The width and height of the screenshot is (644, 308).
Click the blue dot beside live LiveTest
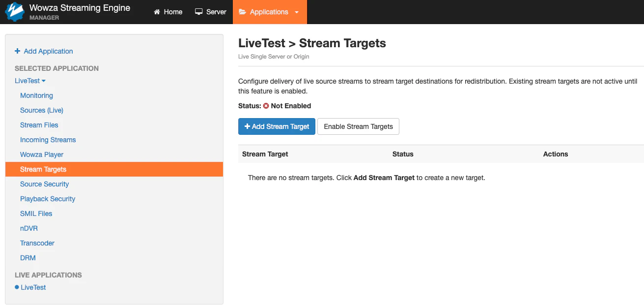coord(17,287)
